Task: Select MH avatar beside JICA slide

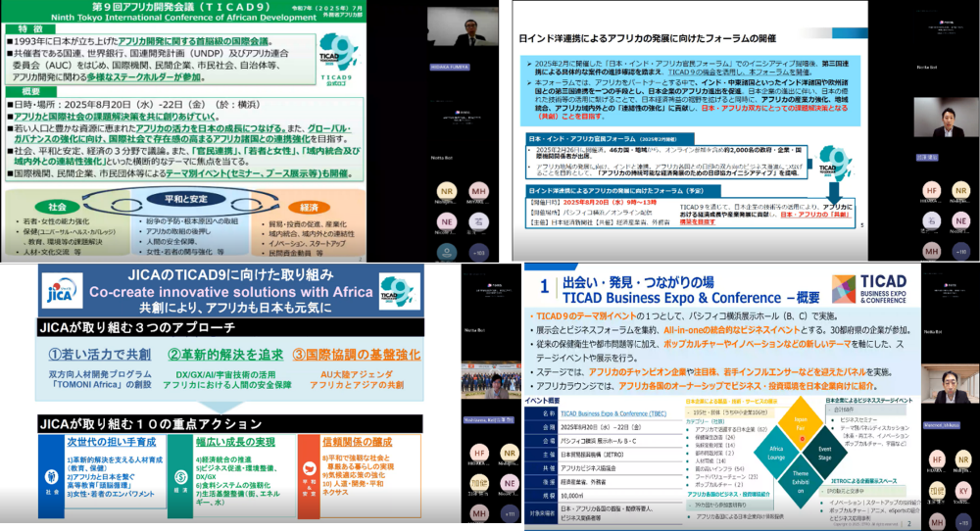Action: (479, 513)
